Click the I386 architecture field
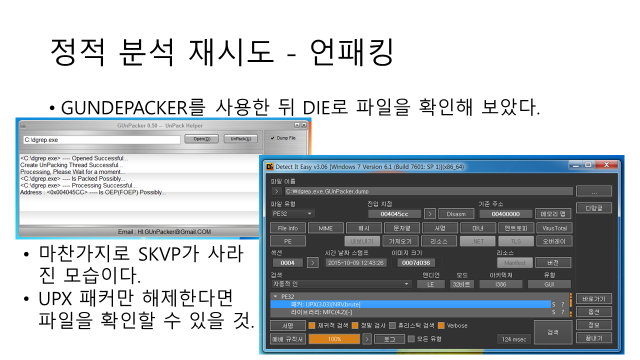Screen dimensions: 640x360 pos(501,284)
